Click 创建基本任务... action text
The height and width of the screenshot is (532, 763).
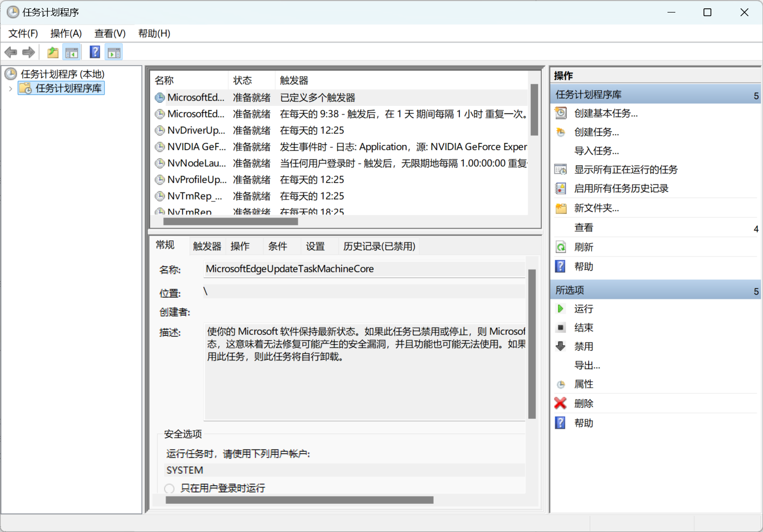click(606, 113)
